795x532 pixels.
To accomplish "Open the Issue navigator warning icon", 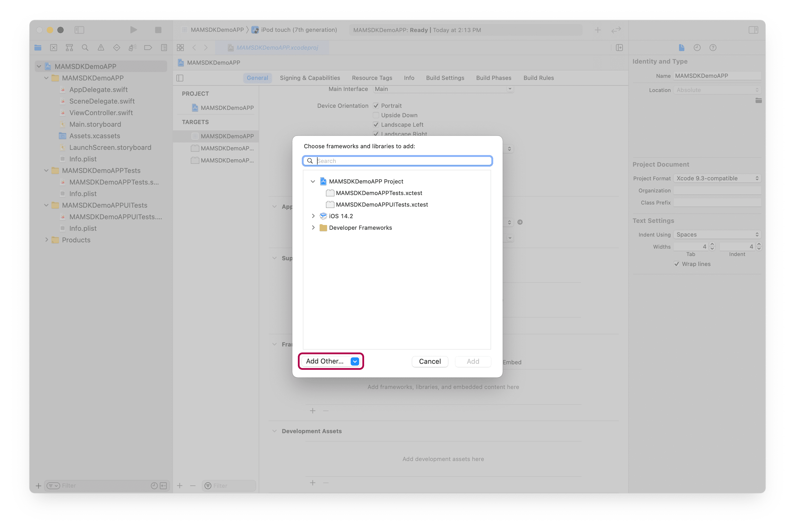I will click(x=101, y=48).
